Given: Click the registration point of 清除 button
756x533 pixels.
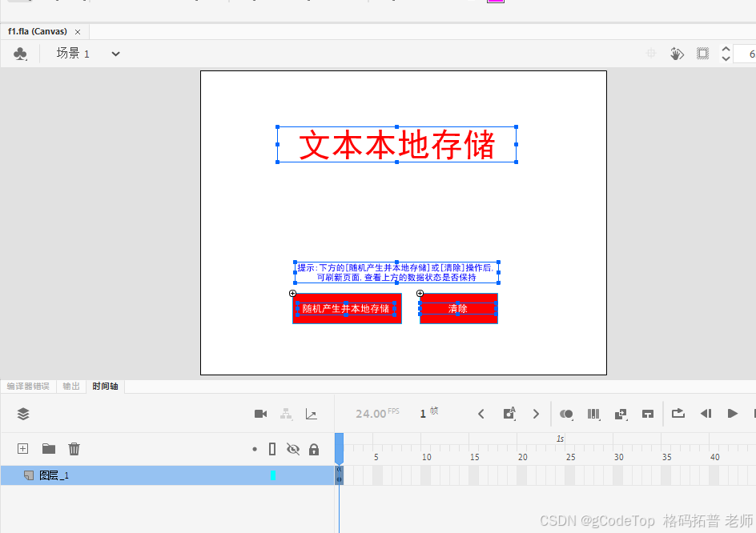Looking at the screenshot, I should tap(420, 293).
